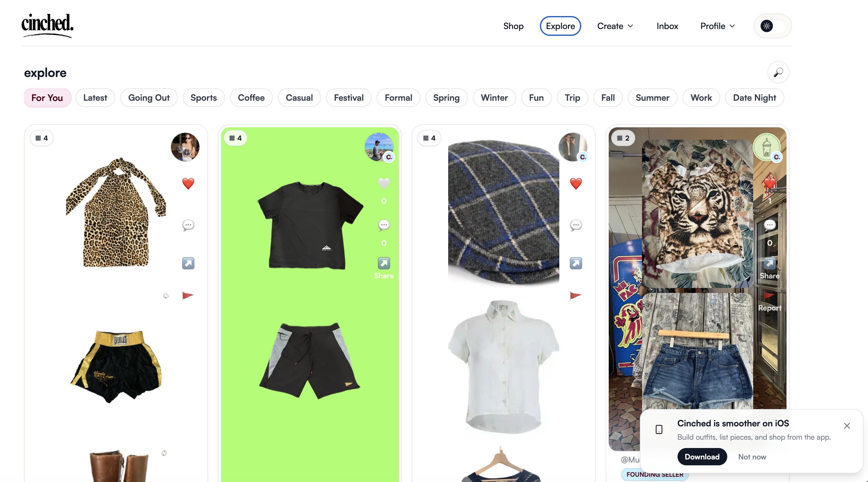Viewport: 868px width, 482px height.
Task: Open leopard top outfit author's avatar
Action: 185,147
